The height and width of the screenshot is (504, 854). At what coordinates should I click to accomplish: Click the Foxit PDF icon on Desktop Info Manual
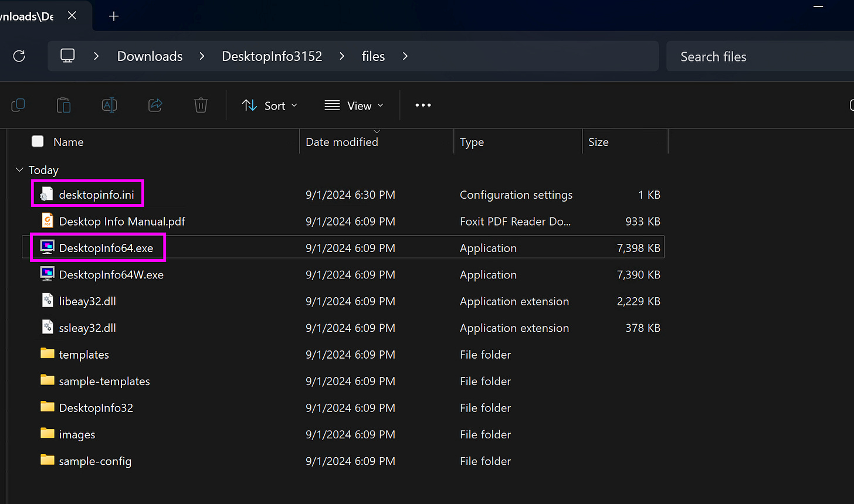(47, 221)
